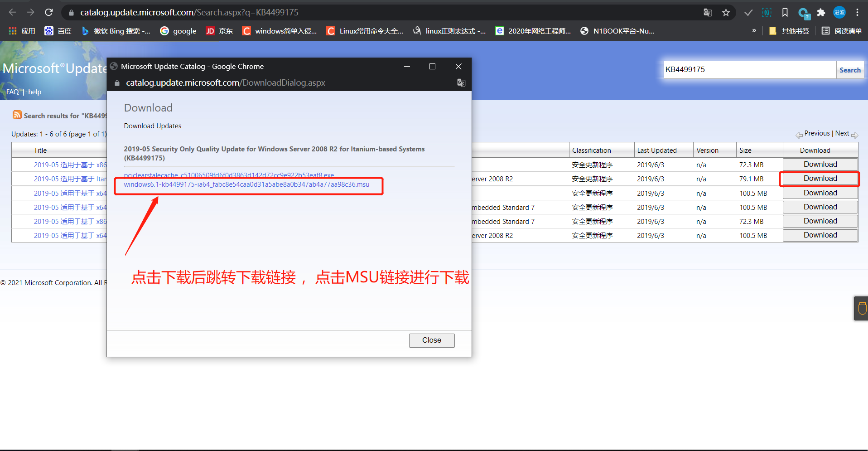Click Download for the 72.3 MB Embedded row

pyautogui.click(x=820, y=221)
